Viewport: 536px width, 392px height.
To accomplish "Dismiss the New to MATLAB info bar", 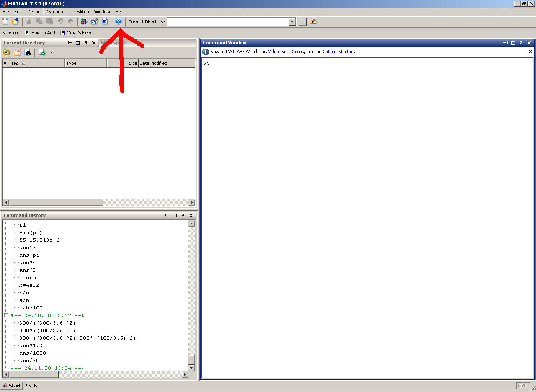I will [531, 52].
